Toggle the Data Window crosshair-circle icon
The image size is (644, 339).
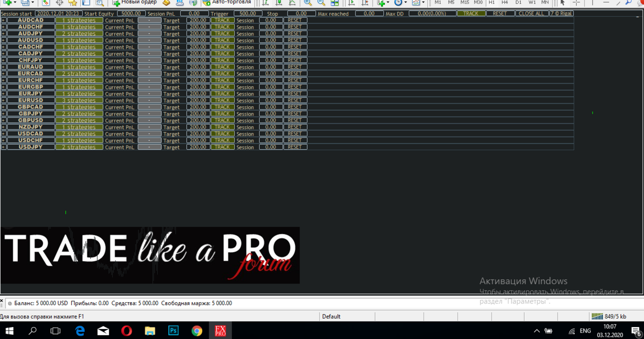pyautogui.click(x=59, y=2)
